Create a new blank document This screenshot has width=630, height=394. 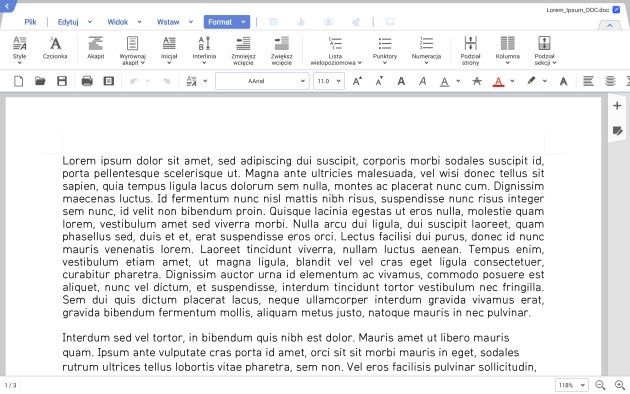[x=18, y=81]
